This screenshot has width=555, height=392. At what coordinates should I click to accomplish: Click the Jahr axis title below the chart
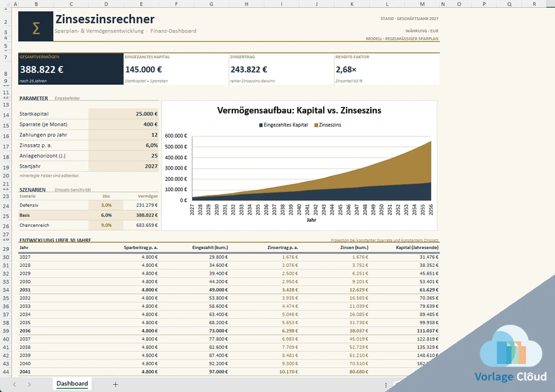click(x=311, y=220)
